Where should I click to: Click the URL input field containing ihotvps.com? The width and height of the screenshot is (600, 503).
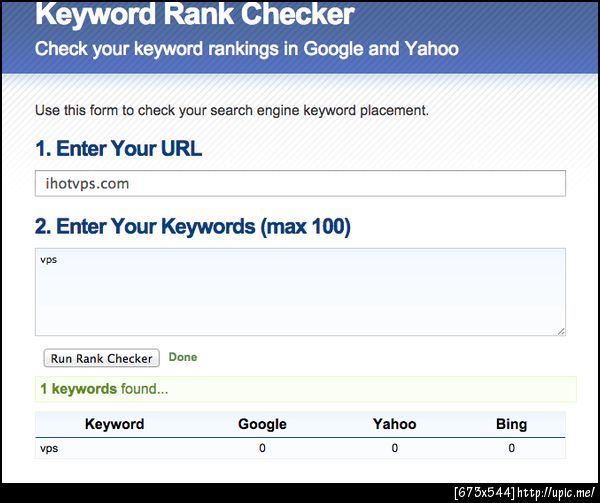[x=300, y=184]
